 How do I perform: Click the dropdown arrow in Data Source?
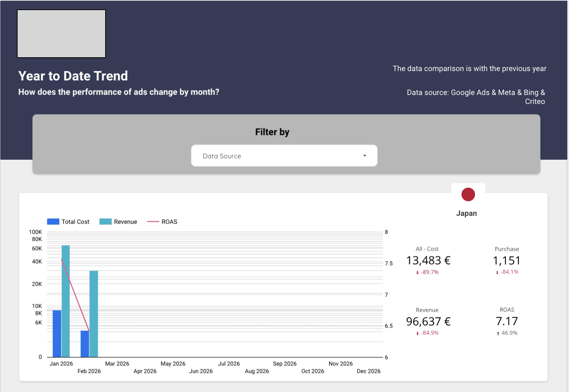click(364, 156)
